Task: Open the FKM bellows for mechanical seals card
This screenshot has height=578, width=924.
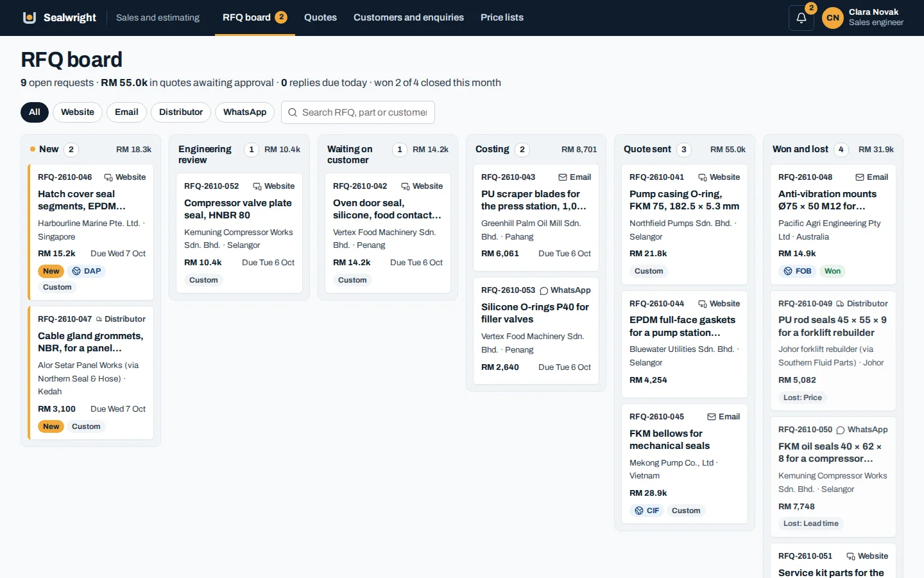Action: [685, 464]
